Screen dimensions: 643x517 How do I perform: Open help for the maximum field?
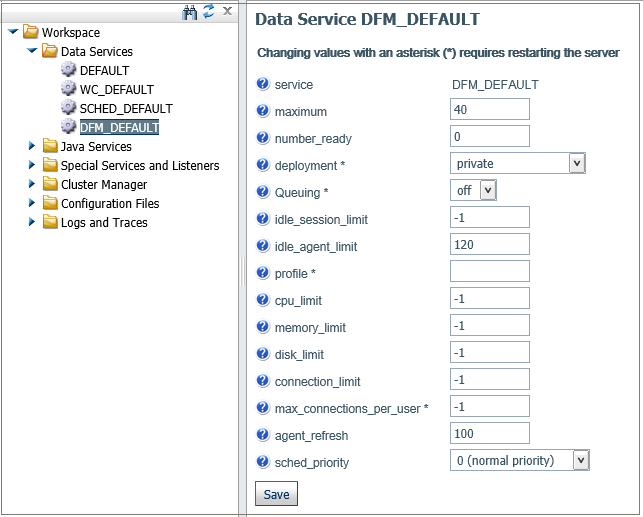pos(263,111)
